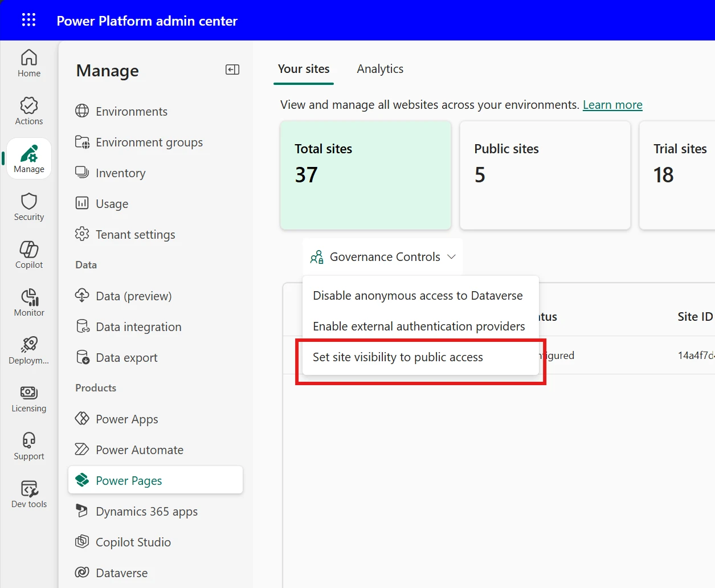
Task: Select Enable external authentication providers
Action: pyautogui.click(x=419, y=326)
